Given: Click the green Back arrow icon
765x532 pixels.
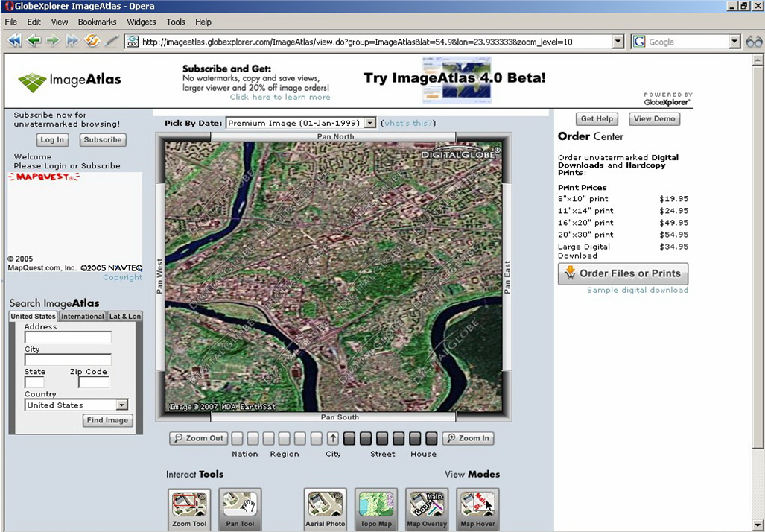Looking at the screenshot, I should [34, 42].
